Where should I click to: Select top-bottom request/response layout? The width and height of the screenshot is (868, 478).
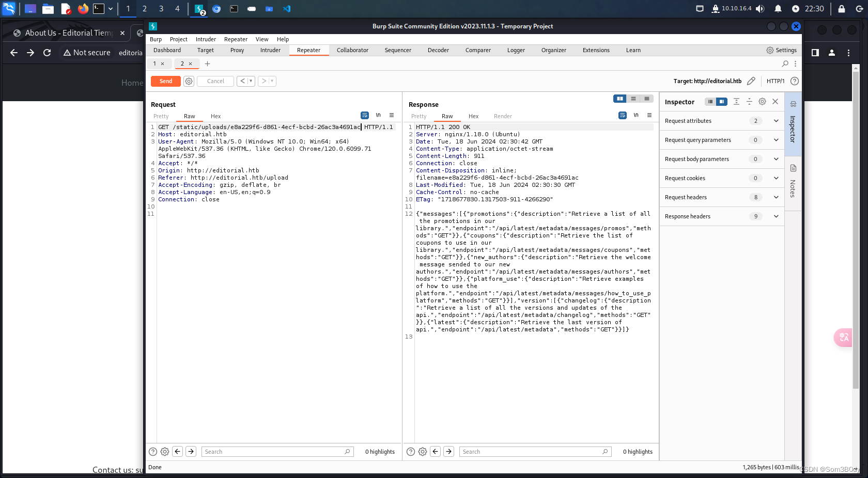click(633, 99)
